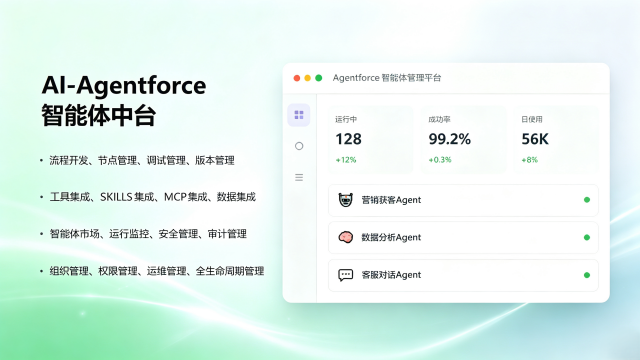Screen dimensions: 640x360
Task: Click the +12% growth value
Action: point(346,160)
